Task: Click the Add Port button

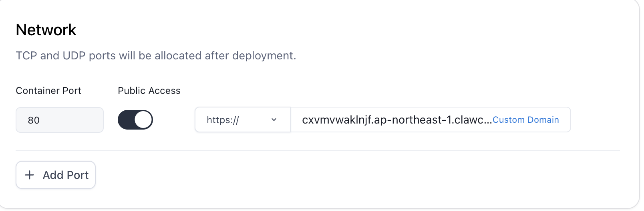Action: click(x=56, y=175)
